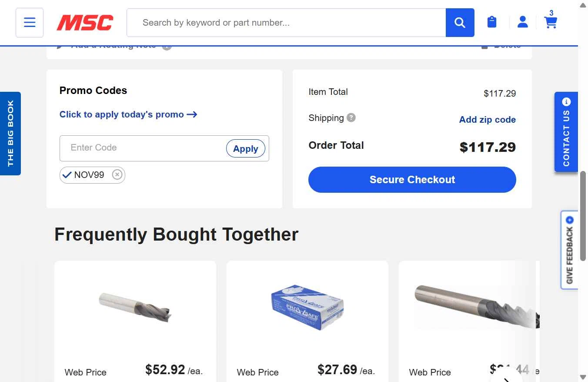The image size is (588, 382).
Task: Open the hamburger navigation menu
Action: point(30,23)
